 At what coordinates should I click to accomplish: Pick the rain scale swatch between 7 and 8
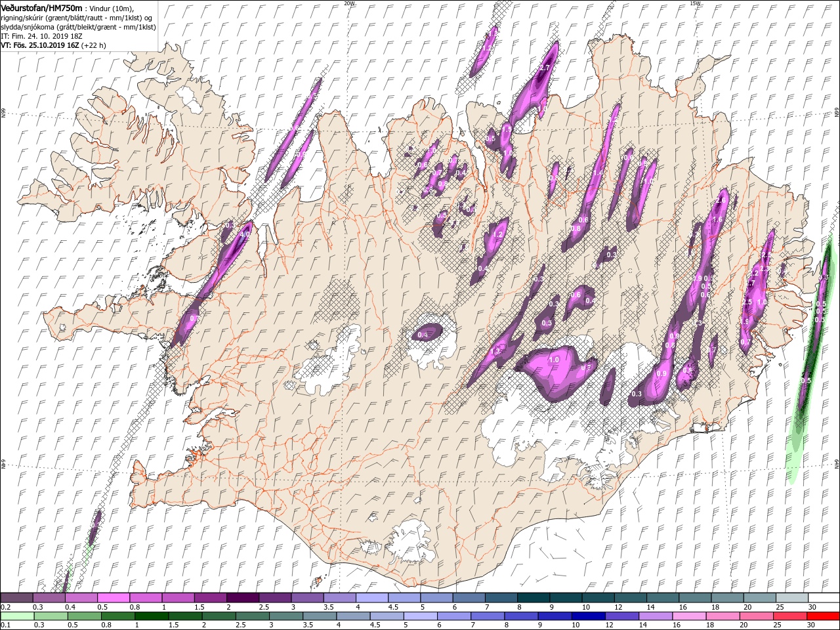488,616
